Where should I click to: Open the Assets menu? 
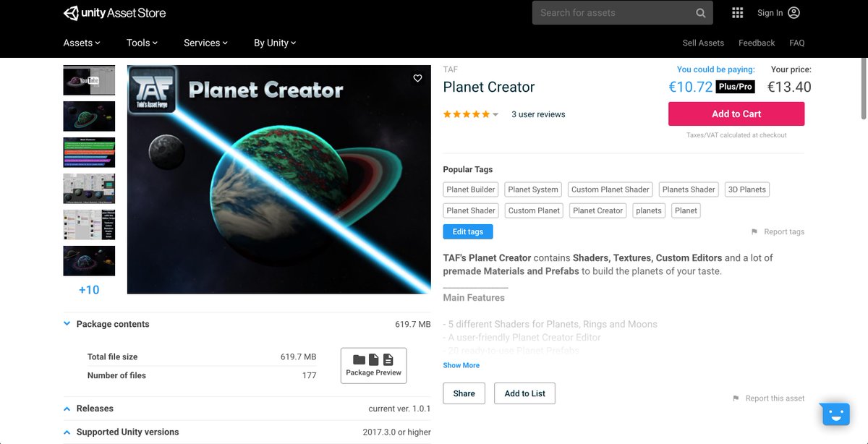[82, 43]
